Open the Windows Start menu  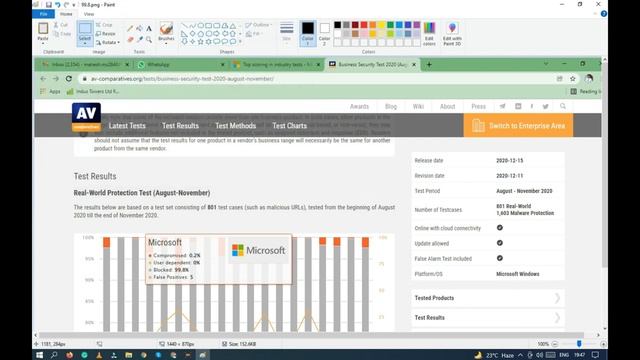click(39, 355)
